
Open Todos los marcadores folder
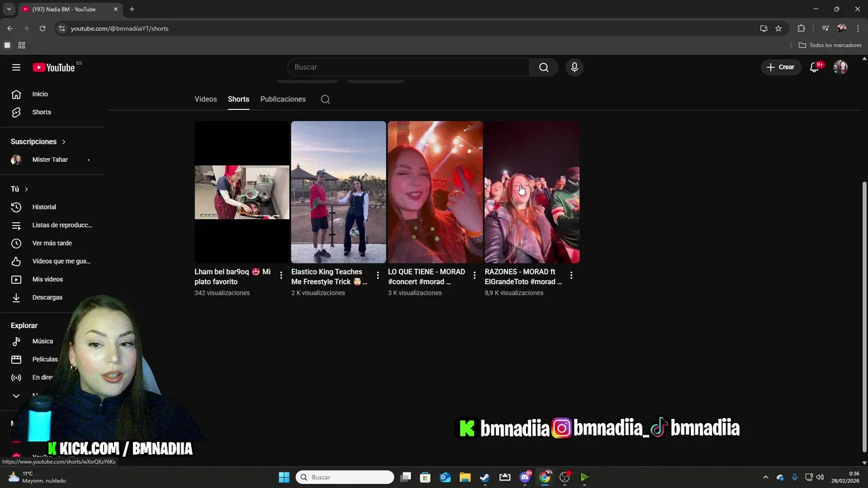[830, 45]
